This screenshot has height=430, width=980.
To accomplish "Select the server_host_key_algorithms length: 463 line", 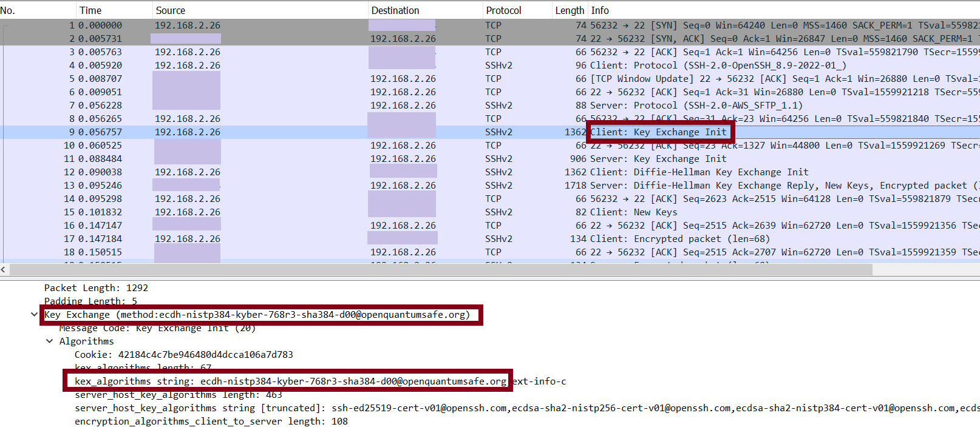I will pos(179,395).
